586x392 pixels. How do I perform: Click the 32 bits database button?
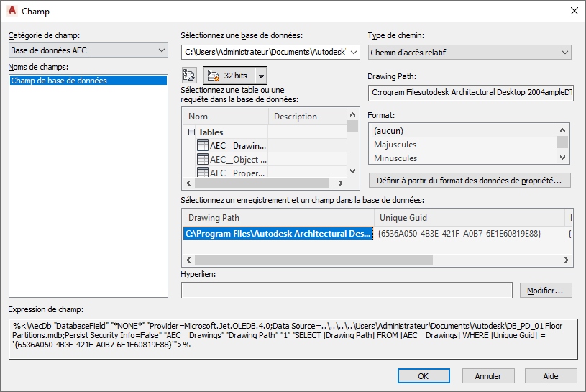click(x=229, y=76)
